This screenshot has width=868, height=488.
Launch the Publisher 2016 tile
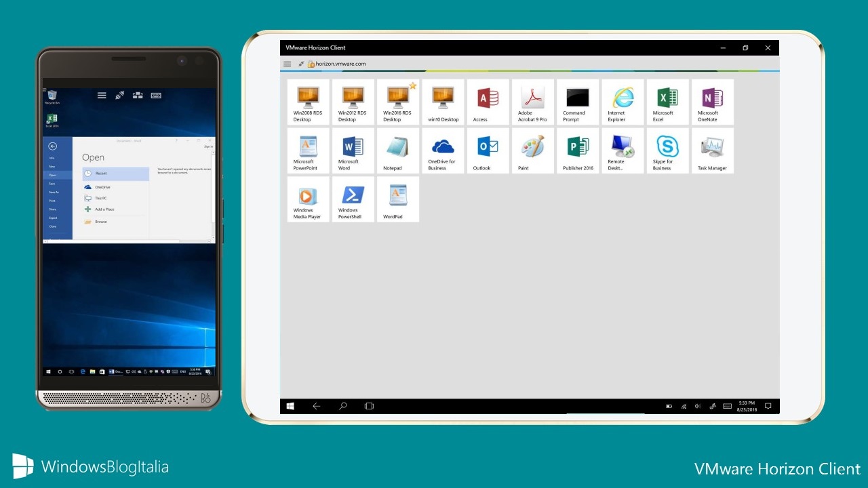pyautogui.click(x=578, y=150)
